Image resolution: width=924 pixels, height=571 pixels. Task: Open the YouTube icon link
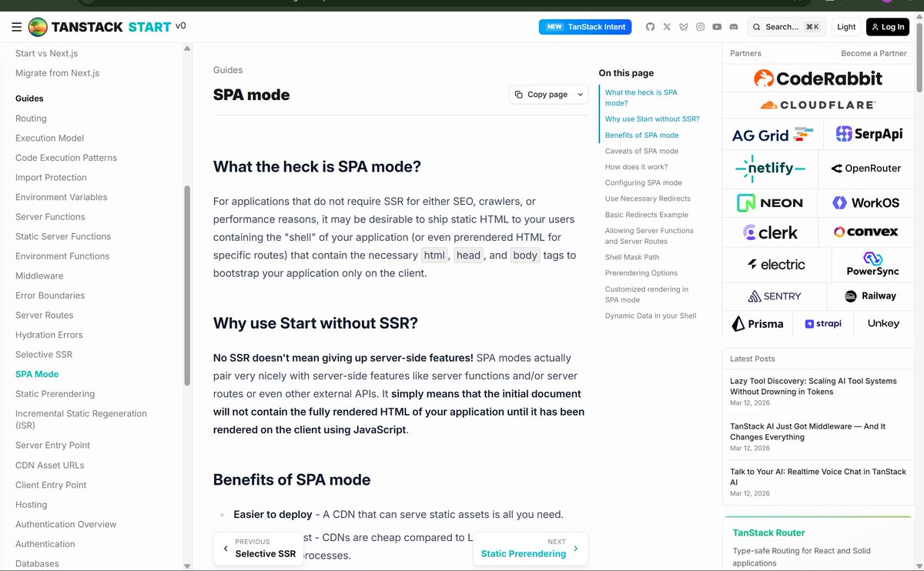[x=717, y=27]
